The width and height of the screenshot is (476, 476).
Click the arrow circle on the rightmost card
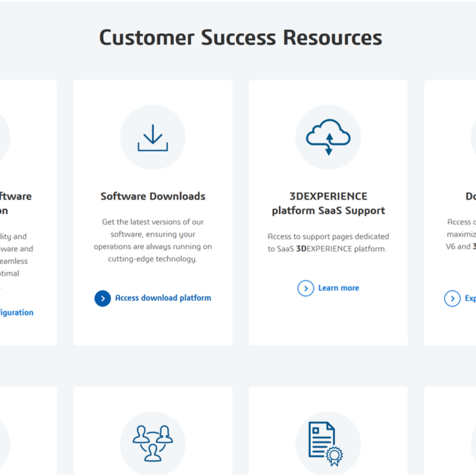coord(452,299)
